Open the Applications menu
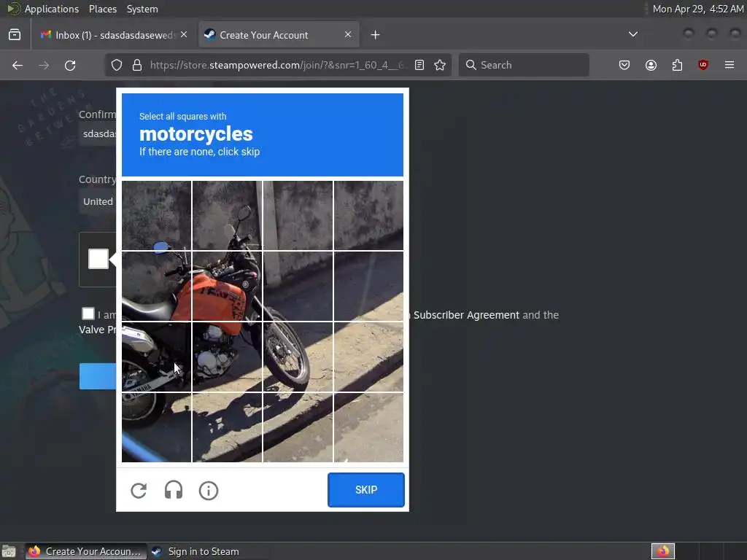 [43, 9]
